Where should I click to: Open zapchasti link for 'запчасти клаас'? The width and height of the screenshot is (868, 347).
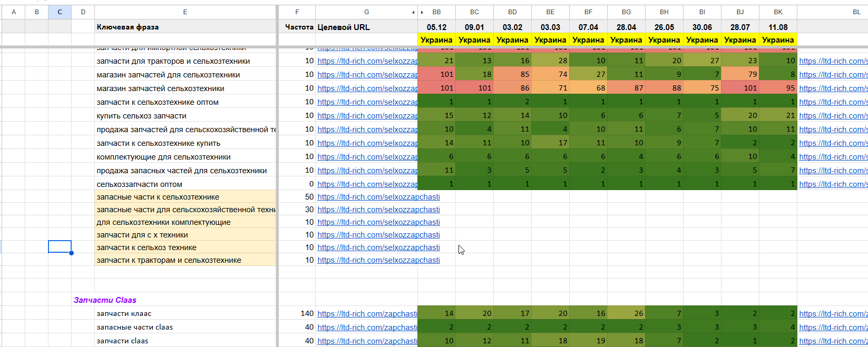[x=367, y=314]
